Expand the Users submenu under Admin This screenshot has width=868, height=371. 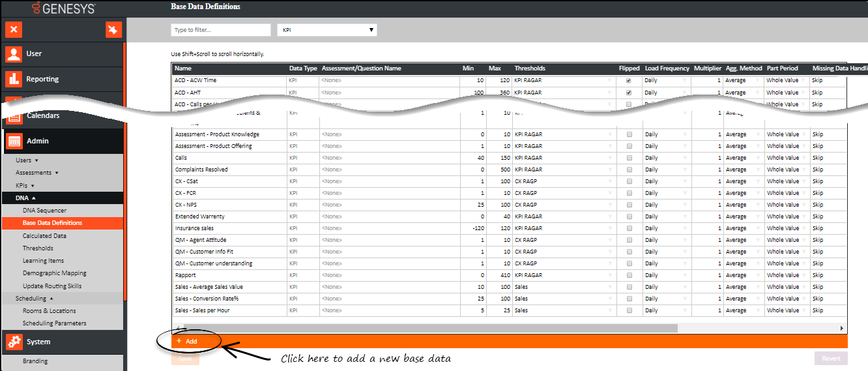pos(27,160)
